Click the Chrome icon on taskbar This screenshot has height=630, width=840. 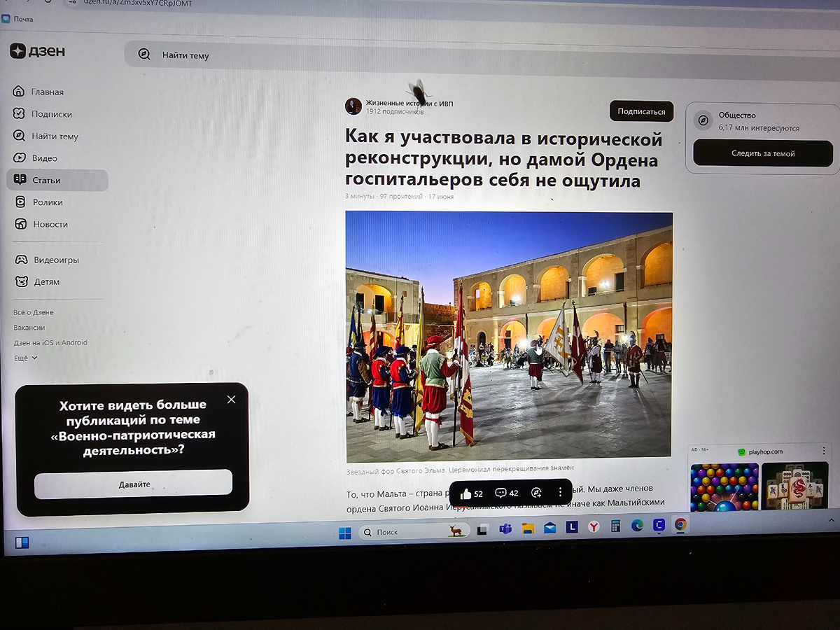[x=680, y=524]
